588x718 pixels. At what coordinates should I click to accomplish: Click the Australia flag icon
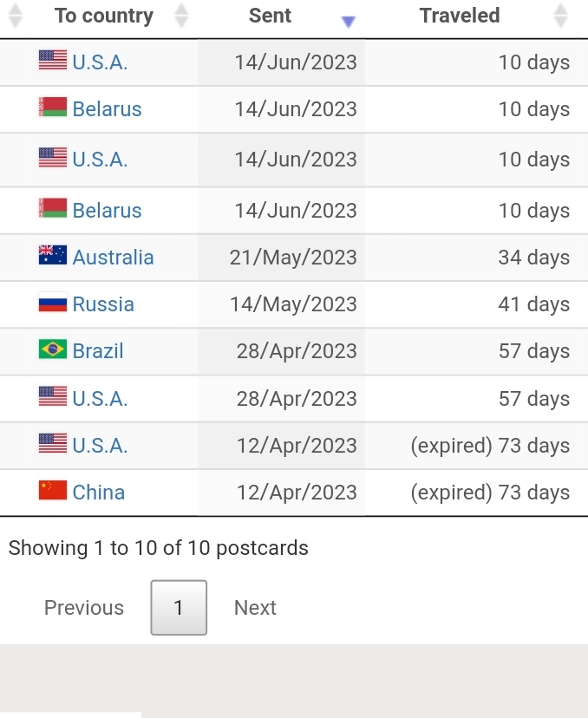(53, 256)
